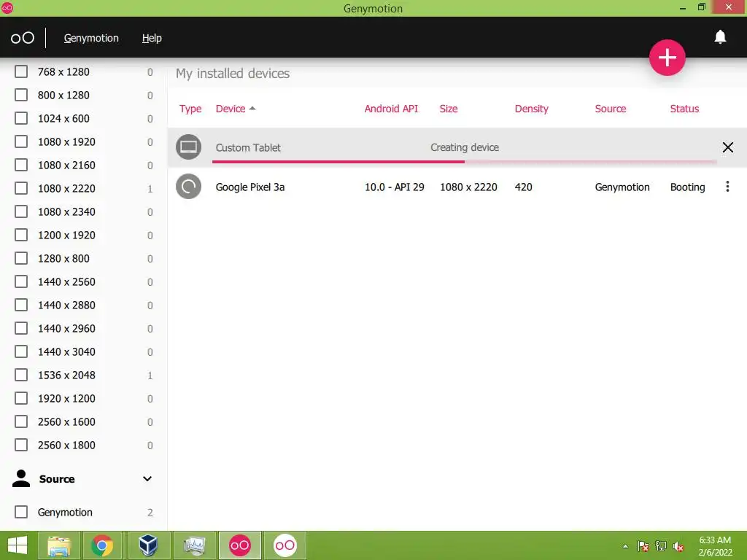
Task: Show hidden system tray icons
Action: click(x=625, y=546)
